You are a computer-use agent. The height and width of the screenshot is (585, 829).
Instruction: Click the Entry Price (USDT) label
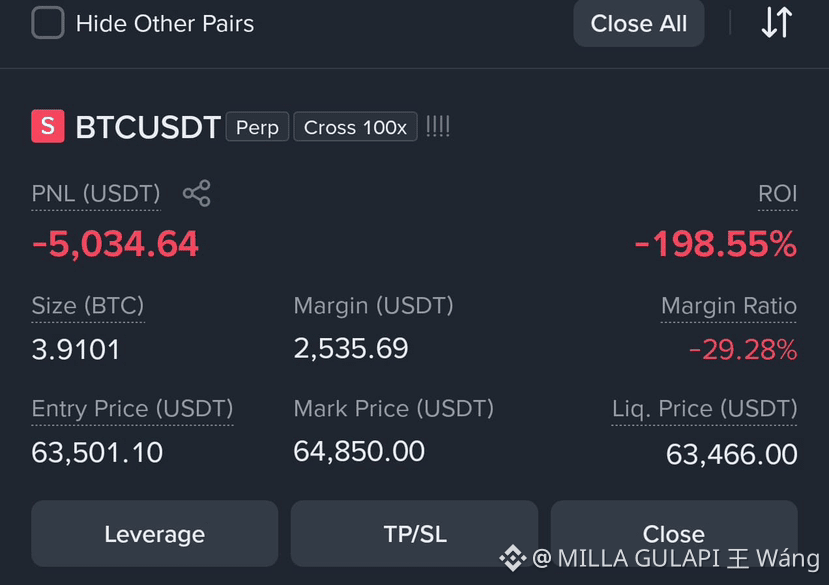(132, 409)
